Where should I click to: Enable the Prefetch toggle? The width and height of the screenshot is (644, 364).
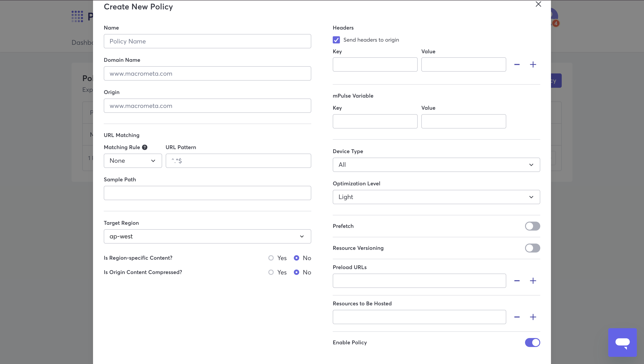(532, 226)
